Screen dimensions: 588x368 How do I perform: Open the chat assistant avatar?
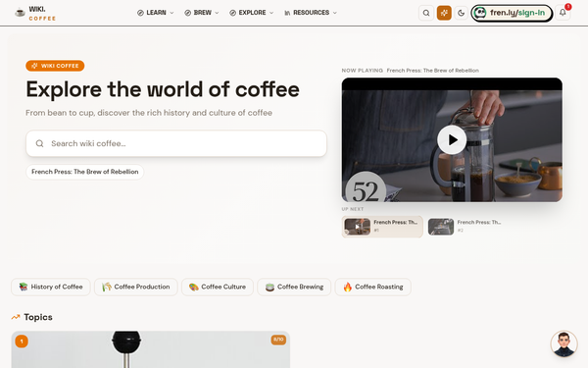[563, 343]
